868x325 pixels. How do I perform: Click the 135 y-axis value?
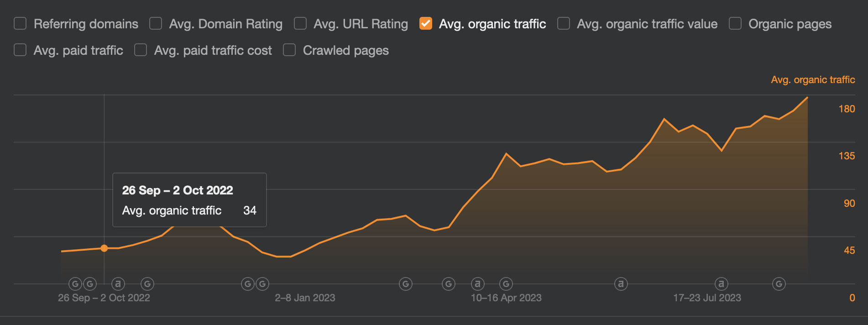pos(847,156)
